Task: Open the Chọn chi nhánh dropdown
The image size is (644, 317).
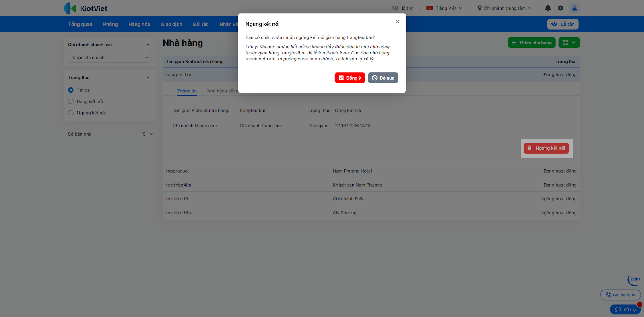Action: pos(110,58)
